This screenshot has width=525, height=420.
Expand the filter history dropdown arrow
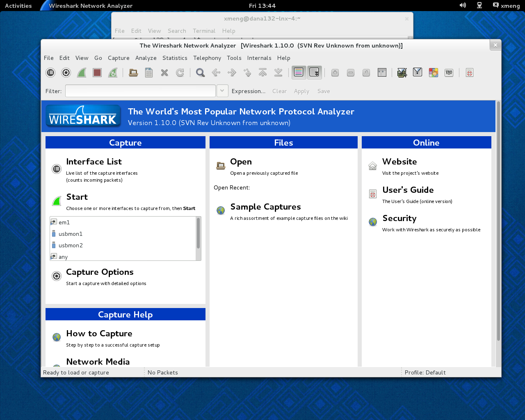(222, 91)
